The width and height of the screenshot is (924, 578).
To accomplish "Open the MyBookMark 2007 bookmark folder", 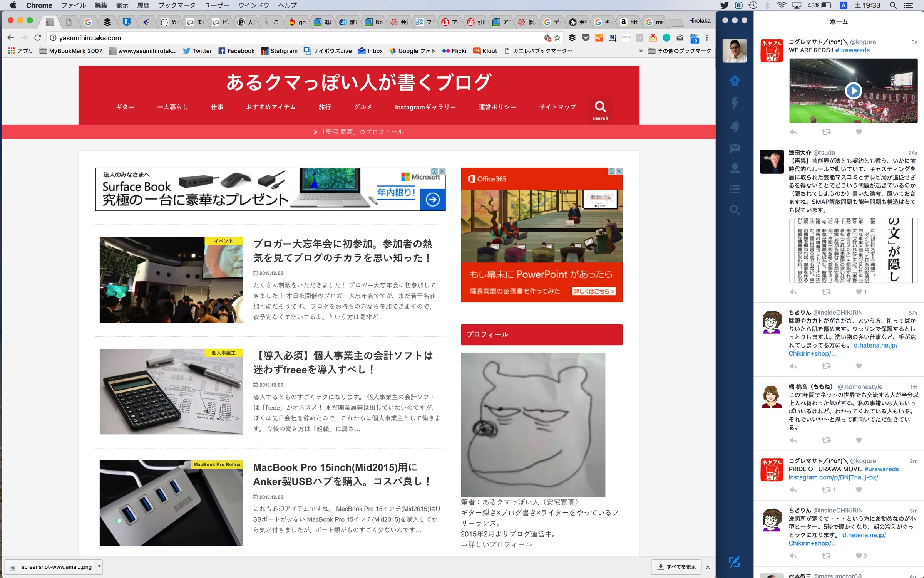I will point(71,51).
